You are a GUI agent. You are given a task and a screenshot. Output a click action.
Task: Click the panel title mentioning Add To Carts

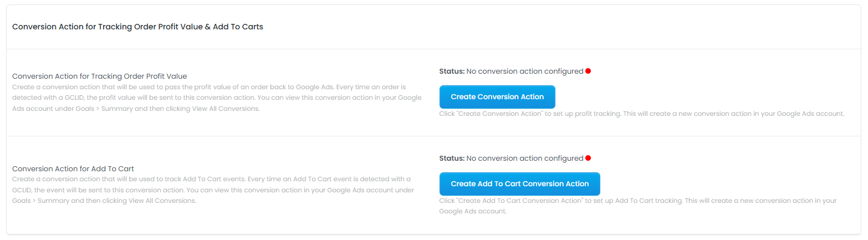(x=137, y=27)
